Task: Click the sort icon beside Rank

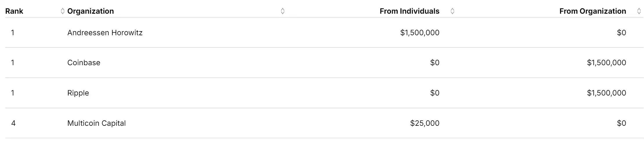Action: click(x=62, y=11)
